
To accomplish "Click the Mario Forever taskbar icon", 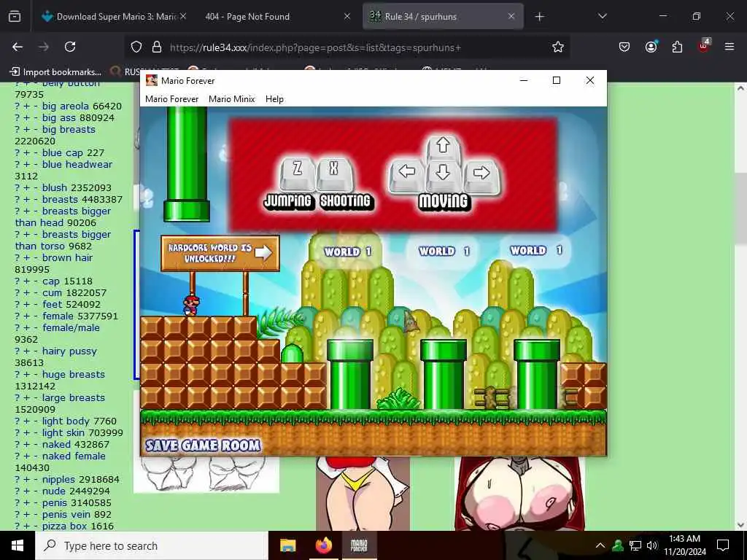I will [x=359, y=545].
